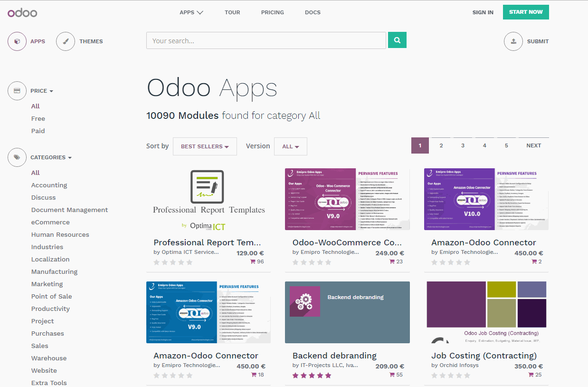Viewport: 588px width, 387px height.
Task: Click cart icon showing 18 purchases
Action: 253,375
